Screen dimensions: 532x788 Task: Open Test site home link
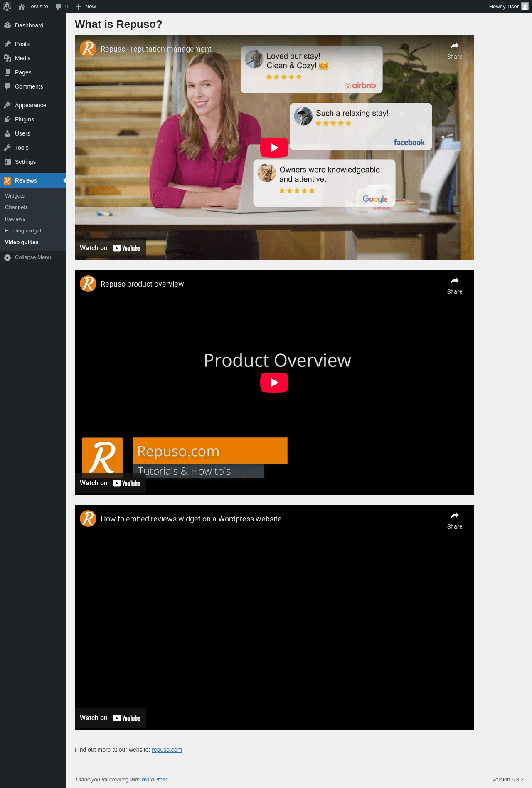tap(33, 7)
